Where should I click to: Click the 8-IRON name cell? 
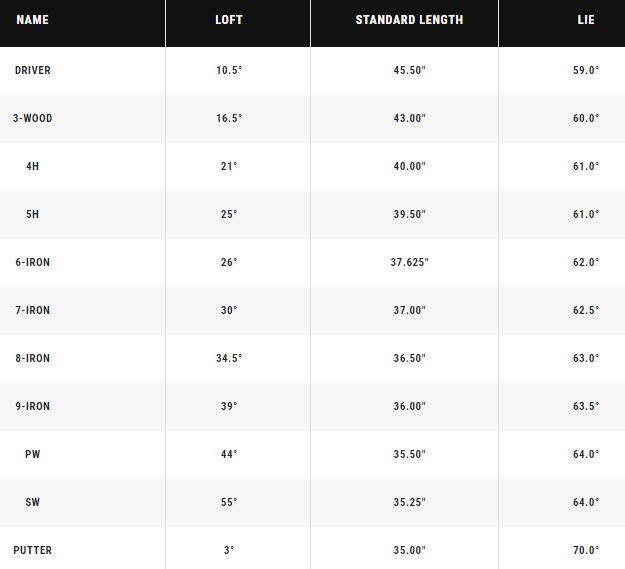pyautogui.click(x=33, y=358)
